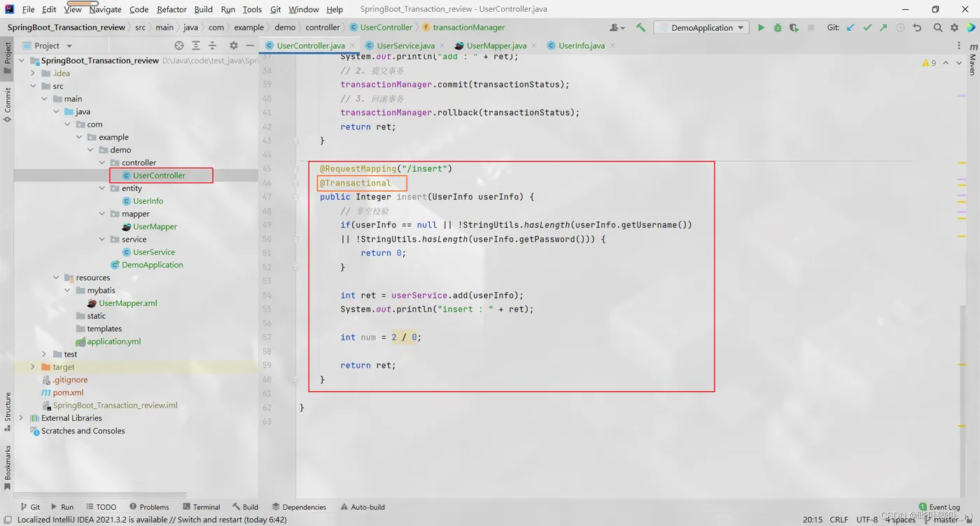Collapse the src folder
980x526 pixels.
tap(33, 86)
